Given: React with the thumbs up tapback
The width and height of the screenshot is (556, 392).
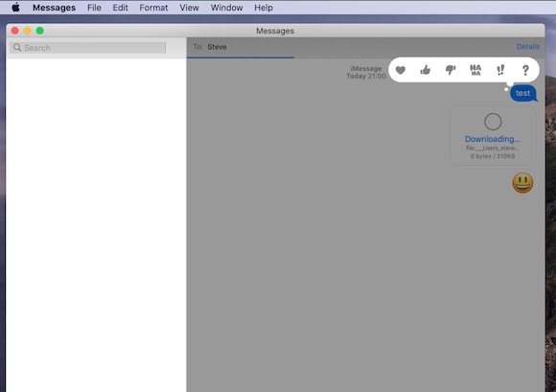Looking at the screenshot, I should 426,70.
